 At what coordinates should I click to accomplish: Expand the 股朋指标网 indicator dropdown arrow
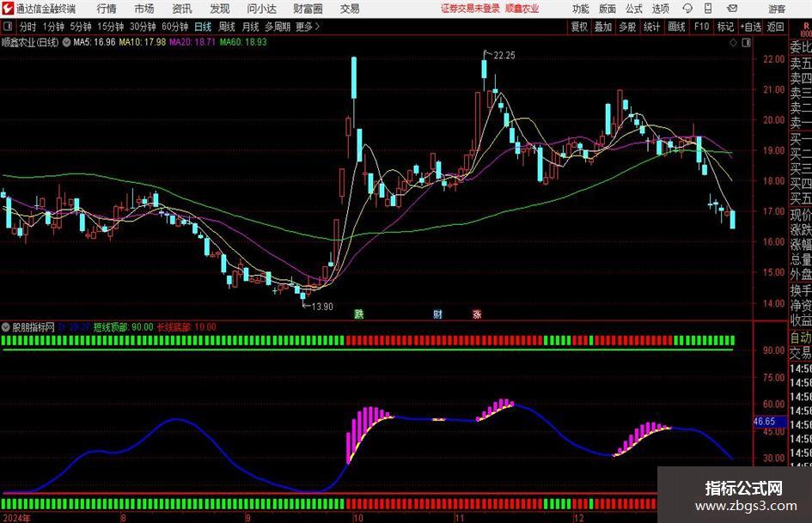click(x=6, y=326)
